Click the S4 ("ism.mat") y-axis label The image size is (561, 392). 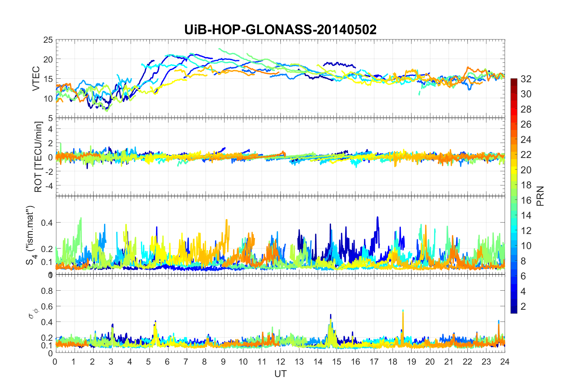(x=31, y=235)
